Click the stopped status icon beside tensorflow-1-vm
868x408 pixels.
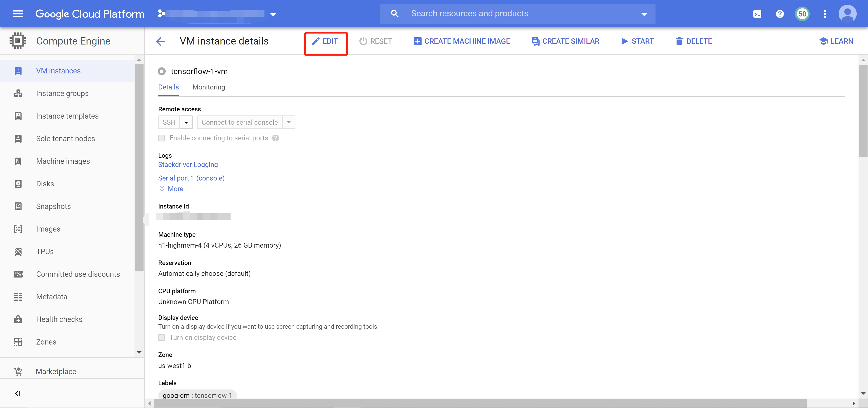[162, 71]
